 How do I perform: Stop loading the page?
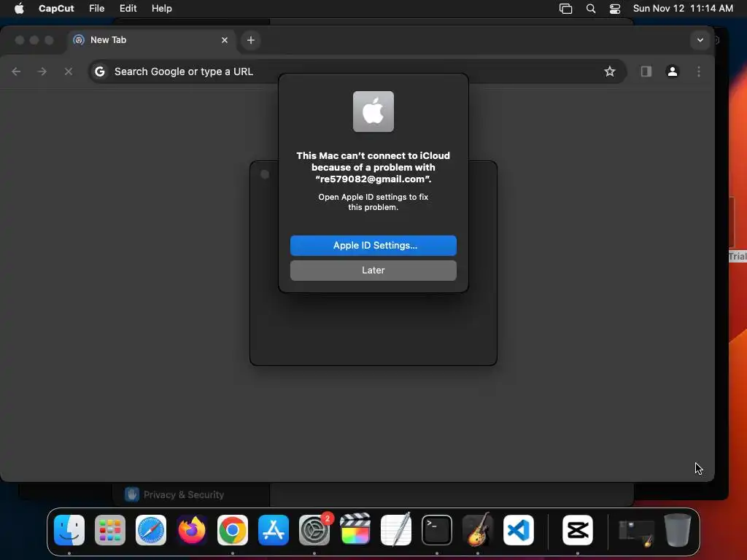(68, 71)
